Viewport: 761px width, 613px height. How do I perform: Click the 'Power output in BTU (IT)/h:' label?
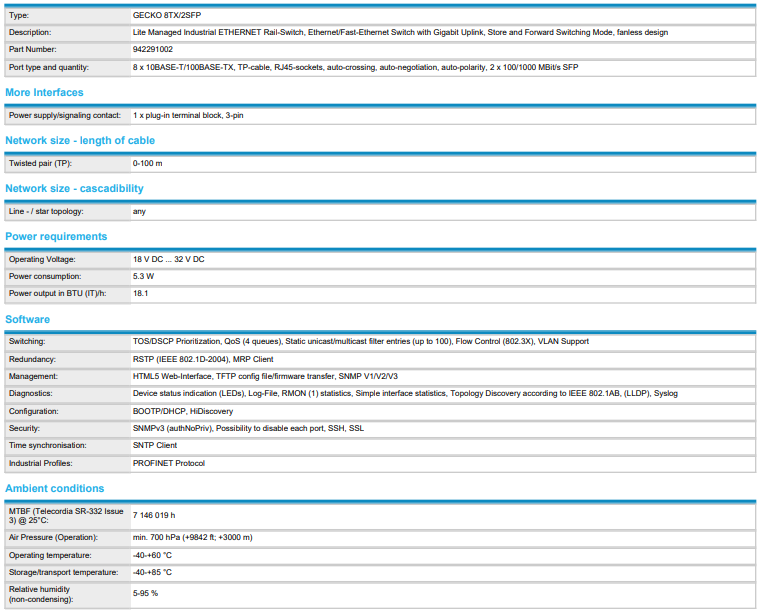(57, 294)
